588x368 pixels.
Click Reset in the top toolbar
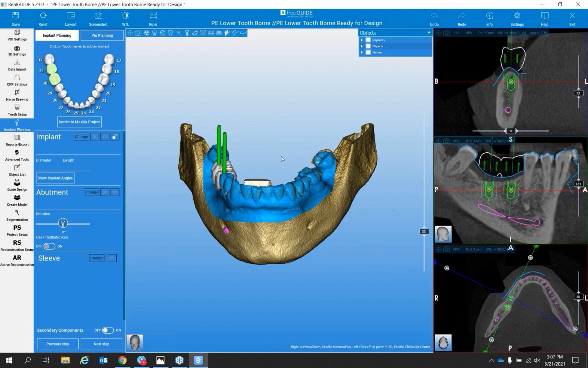pyautogui.click(x=43, y=19)
